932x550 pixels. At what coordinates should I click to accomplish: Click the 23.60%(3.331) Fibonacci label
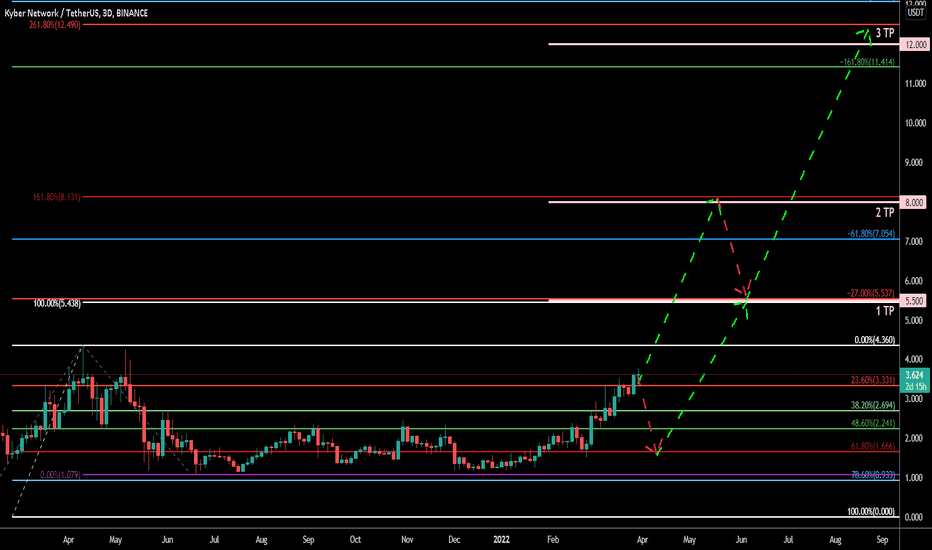(873, 380)
